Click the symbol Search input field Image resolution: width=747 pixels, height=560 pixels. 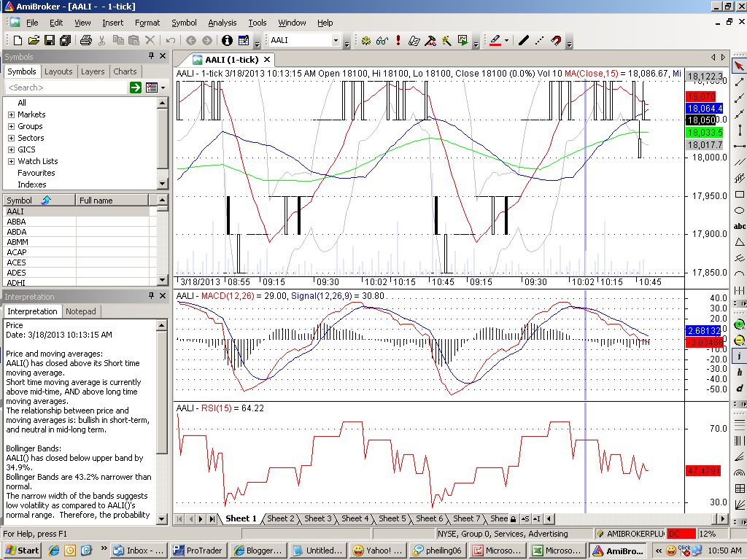tap(66, 87)
